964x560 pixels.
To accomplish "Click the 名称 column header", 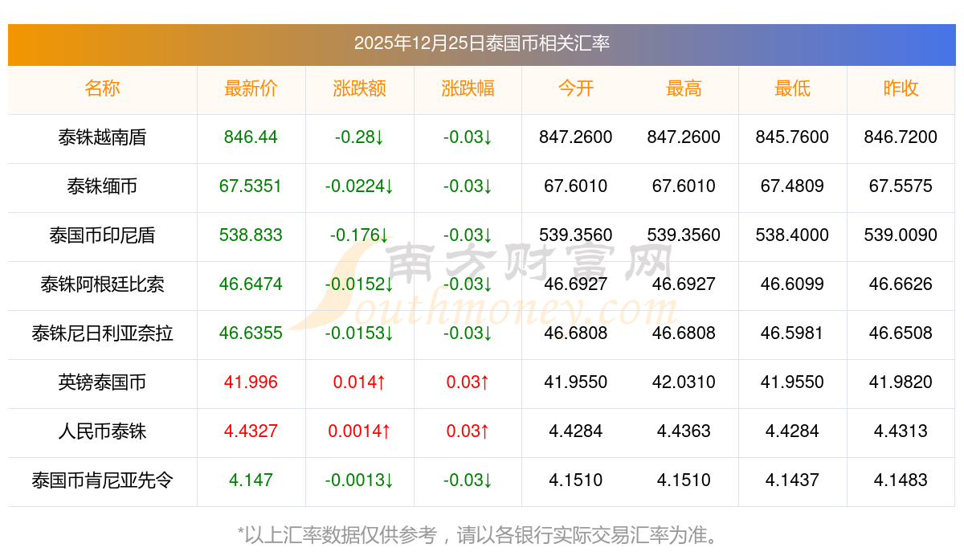I will point(102,88).
